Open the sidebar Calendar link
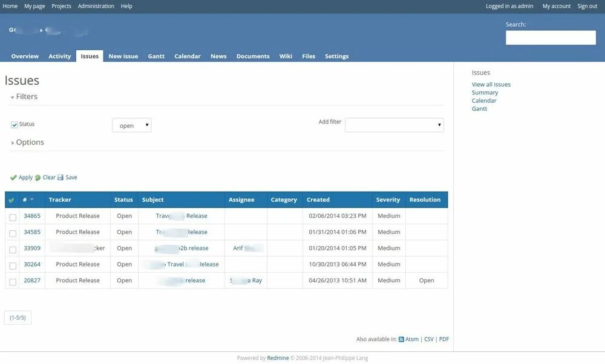Screen dimensions: 605x364 click(x=484, y=100)
